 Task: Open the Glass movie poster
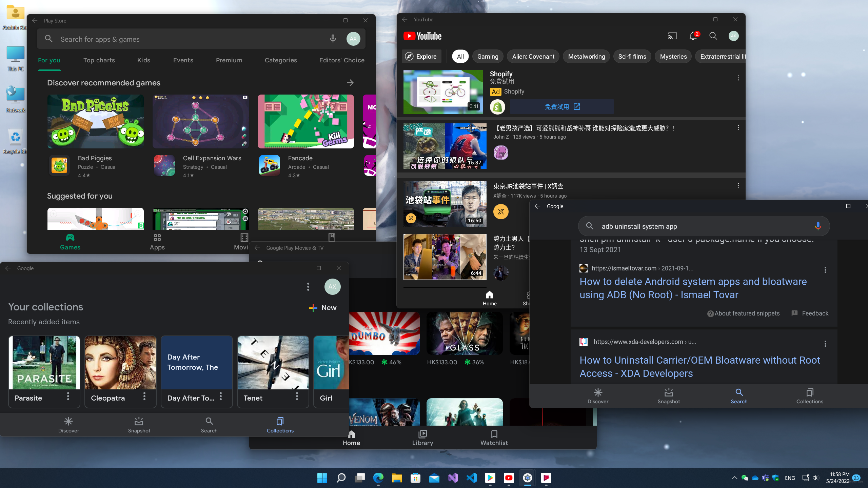tap(465, 333)
